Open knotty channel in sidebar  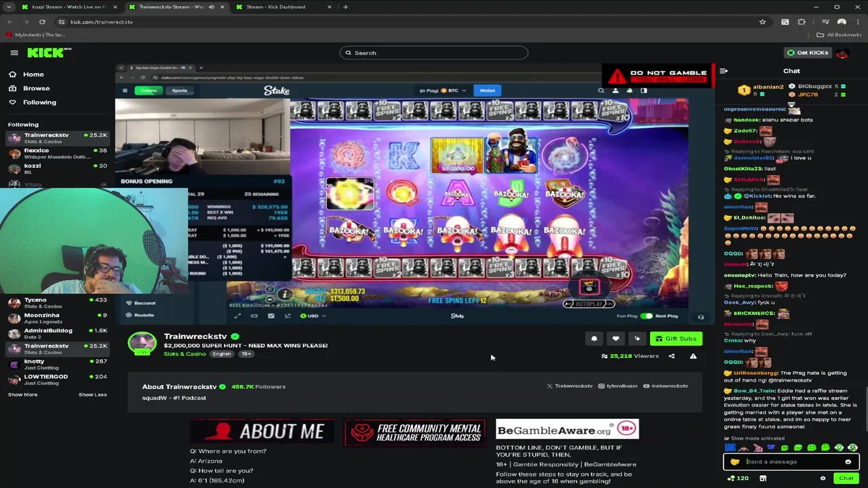point(57,364)
